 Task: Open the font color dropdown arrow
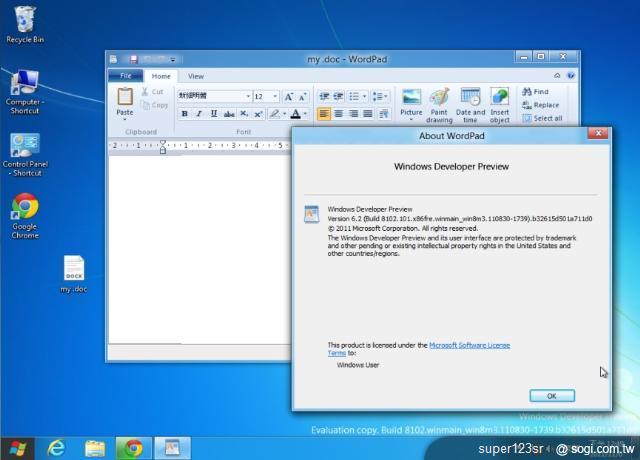(305, 114)
